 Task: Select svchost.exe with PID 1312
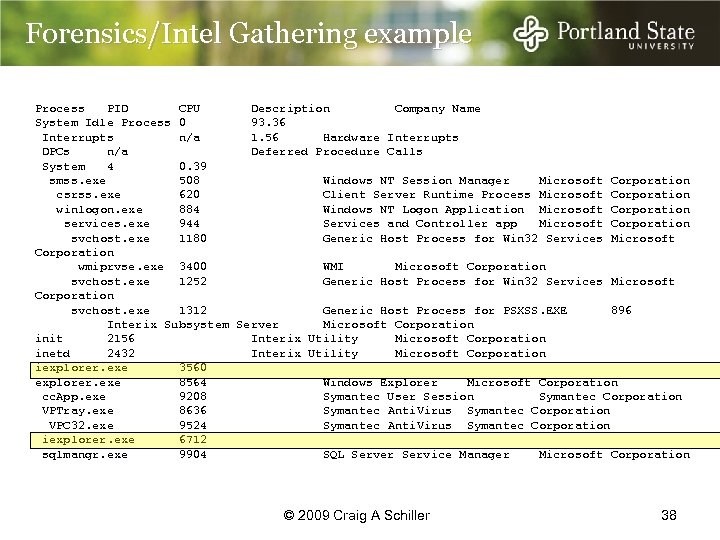[110, 311]
